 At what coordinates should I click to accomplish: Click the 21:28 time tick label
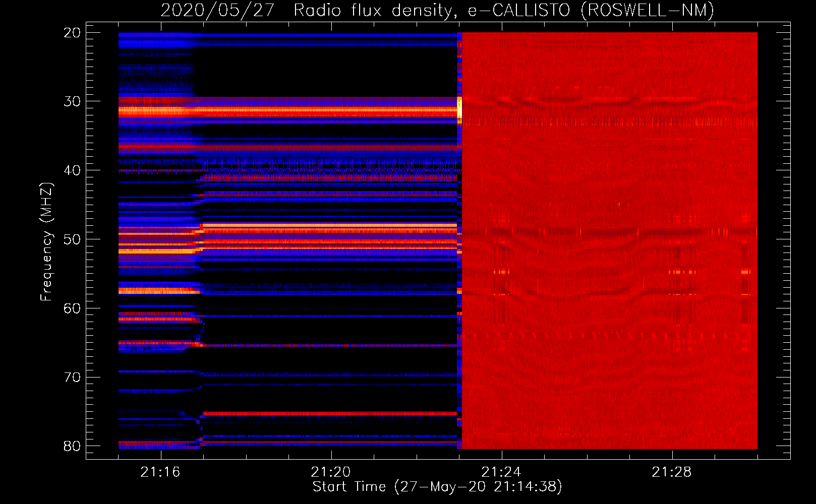(672, 472)
